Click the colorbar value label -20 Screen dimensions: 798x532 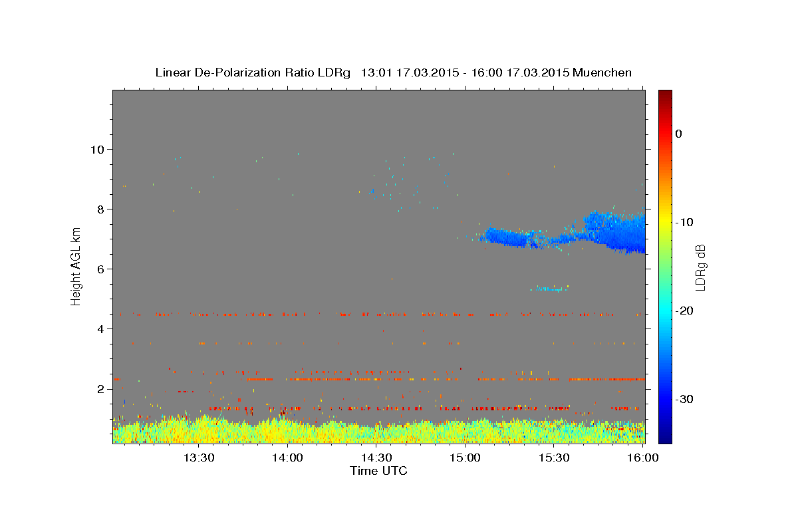684,311
